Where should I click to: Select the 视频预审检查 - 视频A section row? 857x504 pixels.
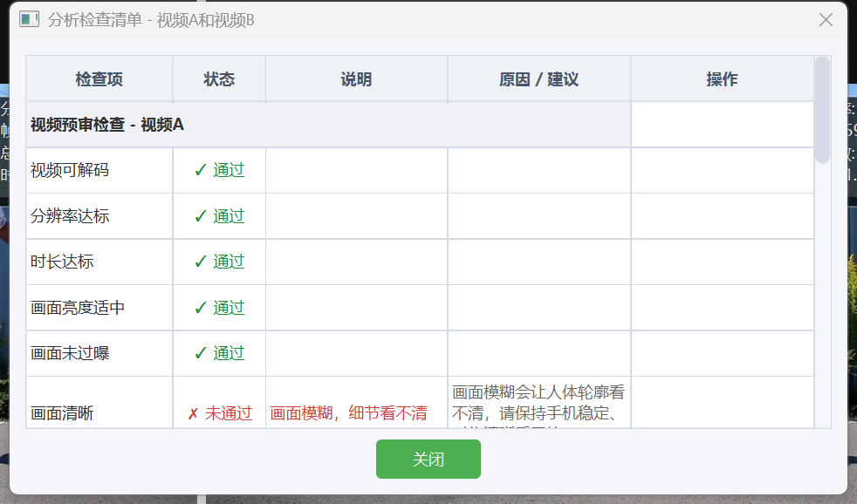tap(328, 125)
